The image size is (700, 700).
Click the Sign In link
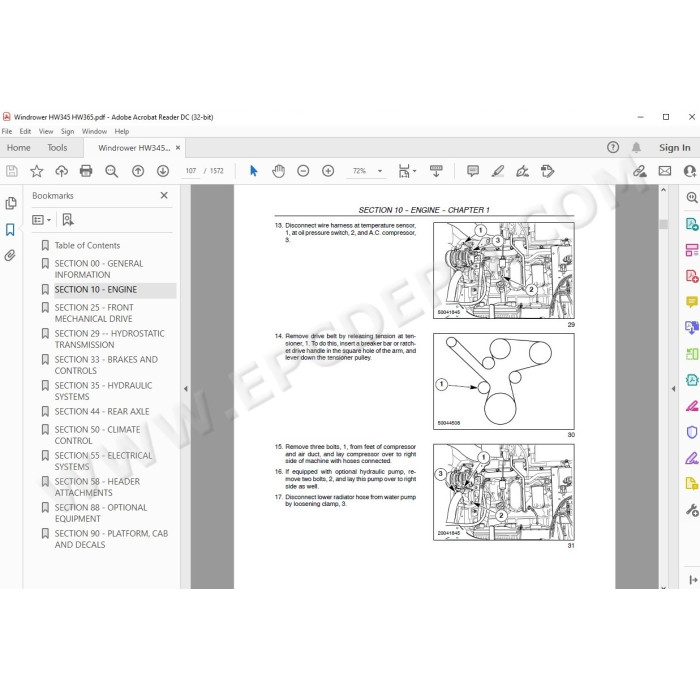[x=675, y=147]
